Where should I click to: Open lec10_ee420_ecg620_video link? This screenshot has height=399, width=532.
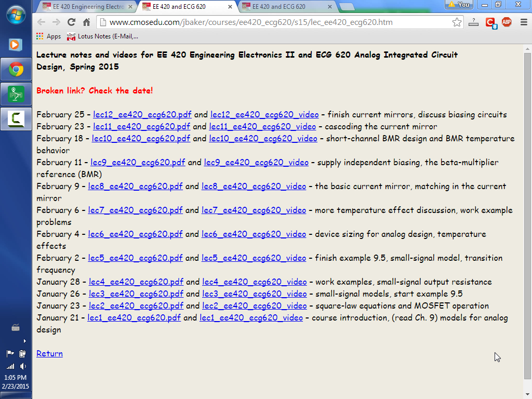(263, 138)
